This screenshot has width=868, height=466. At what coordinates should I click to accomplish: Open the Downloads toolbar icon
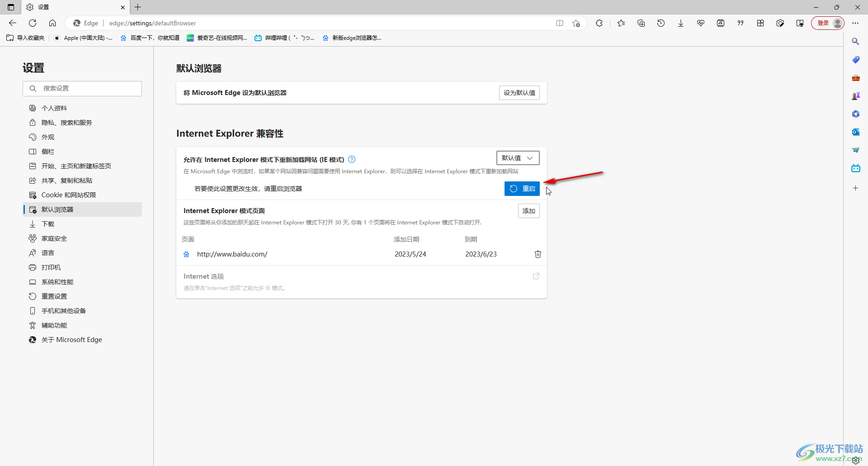pyautogui.click(x=681, y=23)
